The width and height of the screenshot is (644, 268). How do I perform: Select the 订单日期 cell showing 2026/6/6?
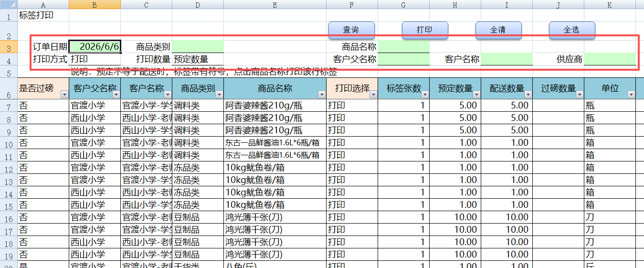click(95, 47)
